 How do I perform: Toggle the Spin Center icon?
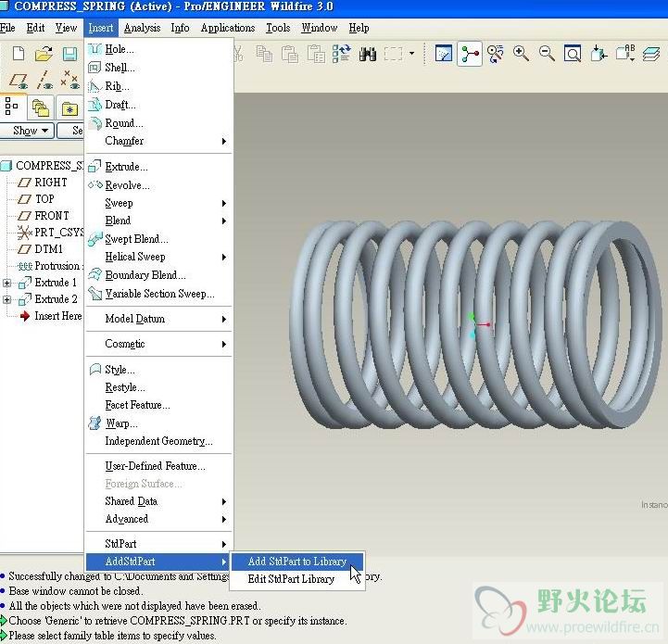click(470, 54)
